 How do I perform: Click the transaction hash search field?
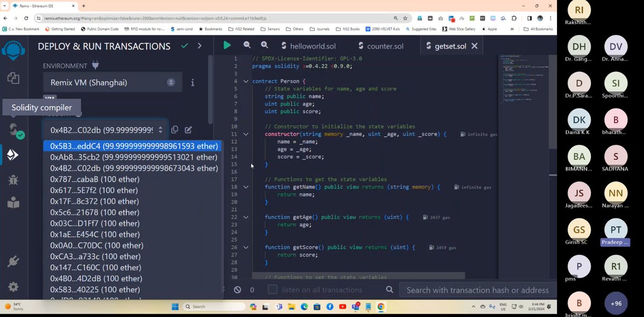pyautogui.click(x=477, y=290)
